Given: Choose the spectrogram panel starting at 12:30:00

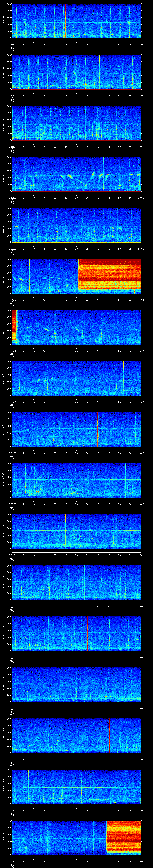Looking at the screenshot, I should click(76, 736).
